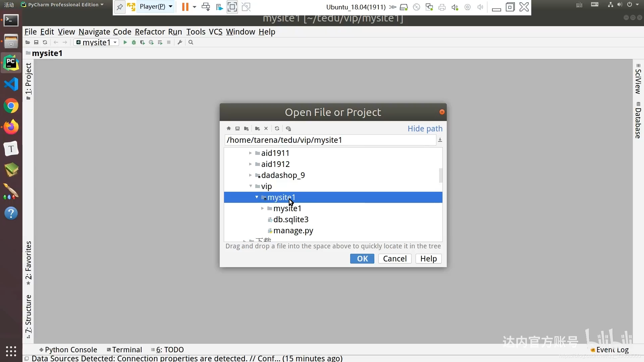644x362 pixels.
Task: Create a new folder in the dialog
Action: 258,129
